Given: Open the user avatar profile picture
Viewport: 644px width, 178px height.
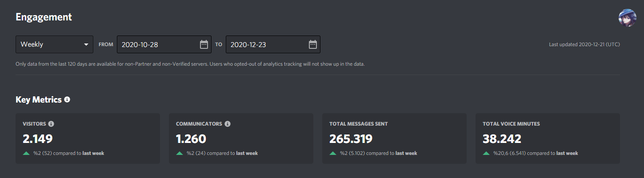Looking at the screenshot, I should (x=628, y=18).
